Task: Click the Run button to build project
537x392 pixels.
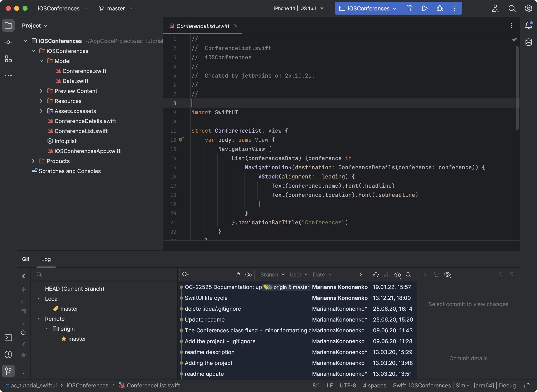Action: (424, 8)
